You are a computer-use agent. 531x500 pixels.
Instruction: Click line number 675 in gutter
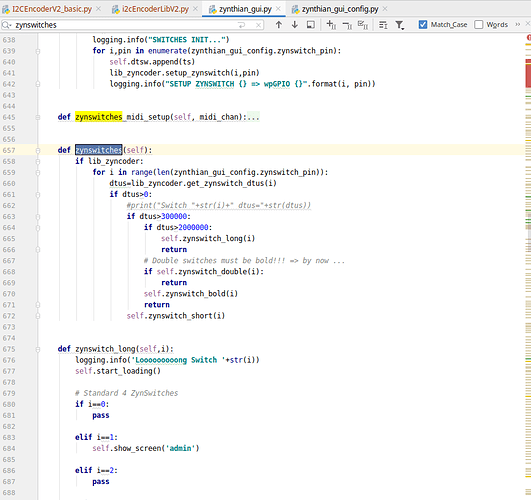click(9, 349)
